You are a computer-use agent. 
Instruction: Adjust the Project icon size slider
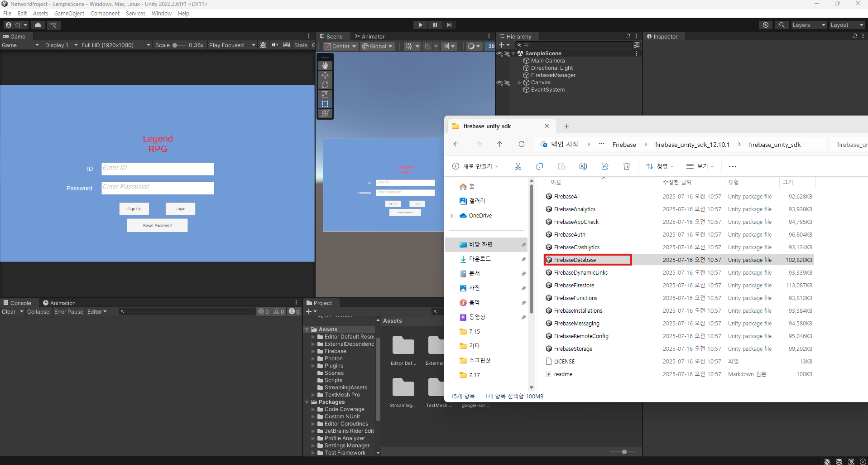pos(622,452)
